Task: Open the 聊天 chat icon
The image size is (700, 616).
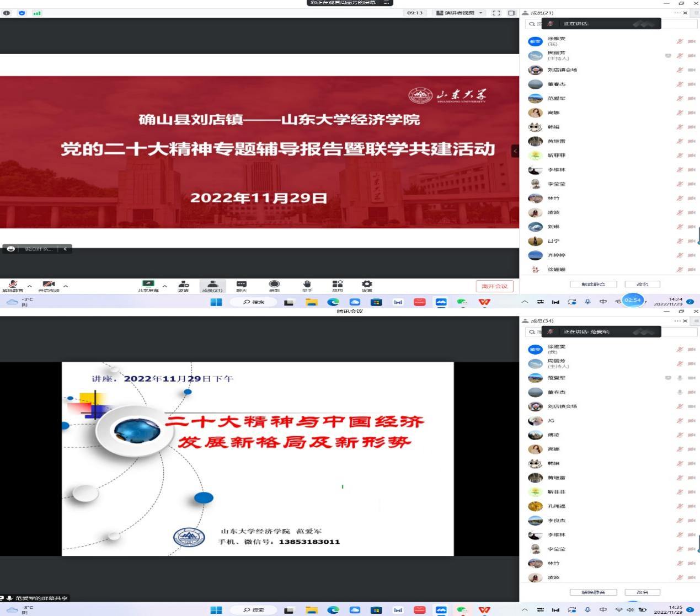Action: pyautogui.click(x=242, y=285)
